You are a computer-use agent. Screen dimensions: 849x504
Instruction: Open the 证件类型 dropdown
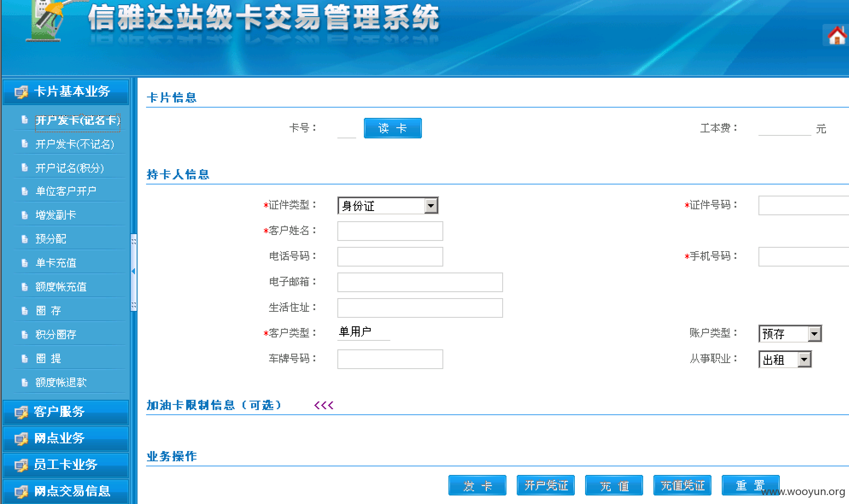(388, 205)
